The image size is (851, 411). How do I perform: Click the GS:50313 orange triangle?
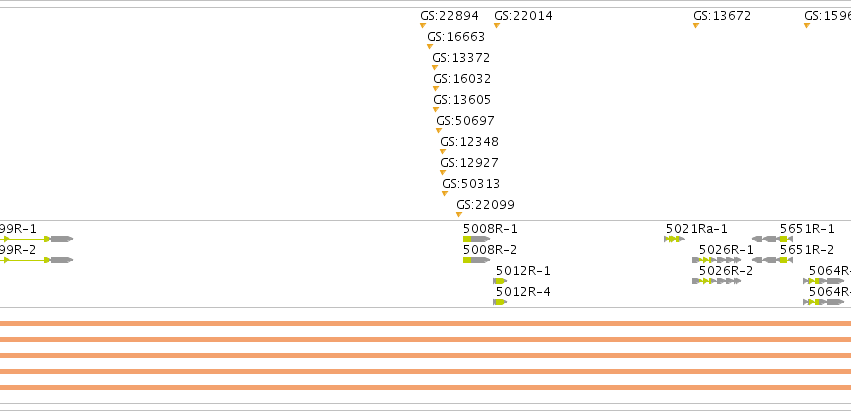(x=445, y=194)
